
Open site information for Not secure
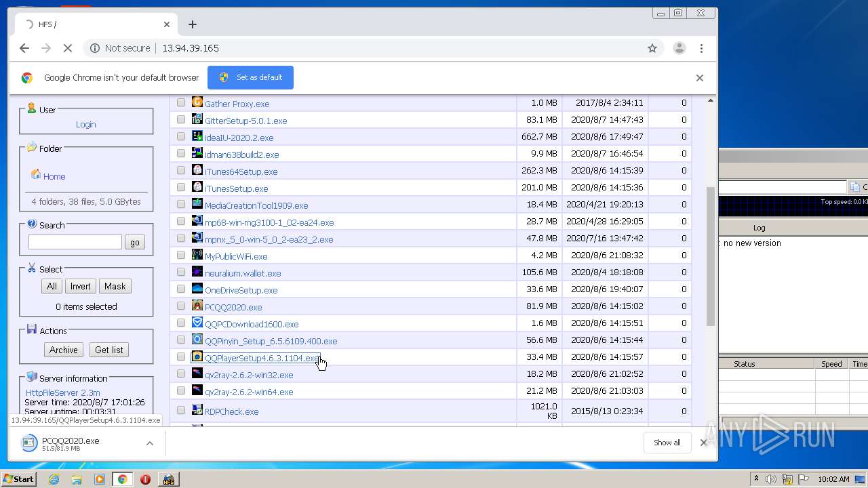[x=120, y=48]
